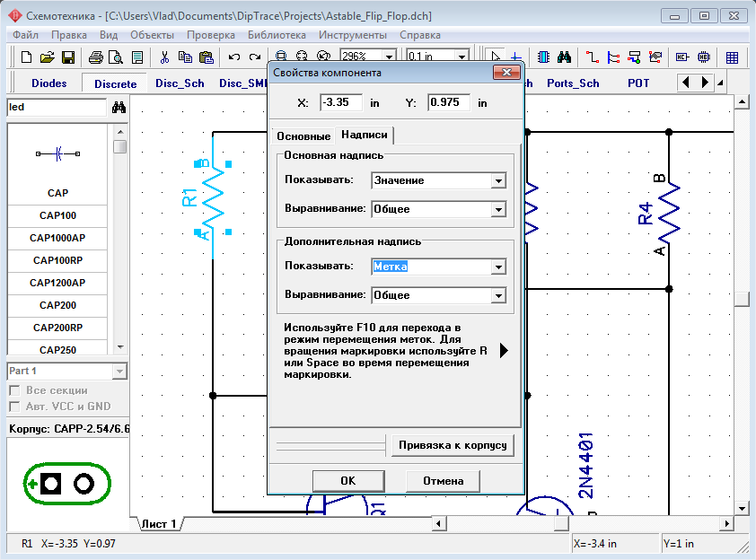Close the Свойства компонента dialog
Viewport: 756px width, 560px height.
pos(506,73)
